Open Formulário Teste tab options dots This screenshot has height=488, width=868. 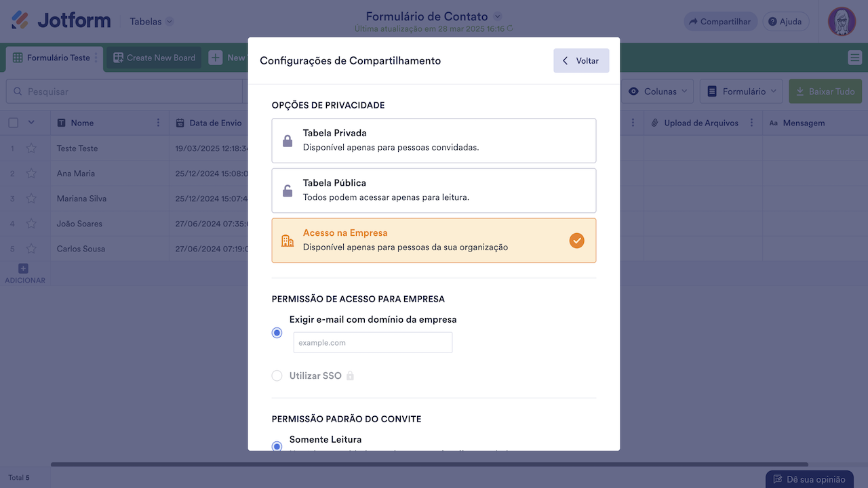click(x=96, y=58)
